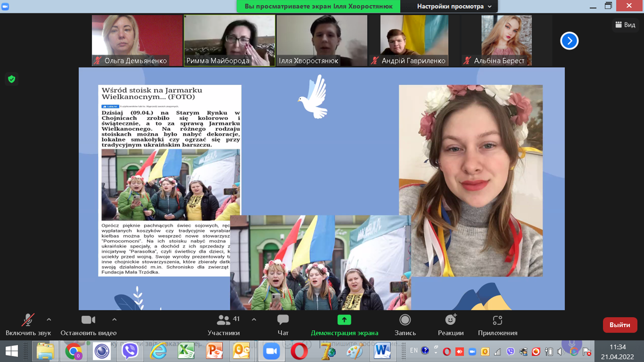This screenshot has width=644, height=362.
Task: Expand audio options arrow beside microphone
Action: point(49,319)
